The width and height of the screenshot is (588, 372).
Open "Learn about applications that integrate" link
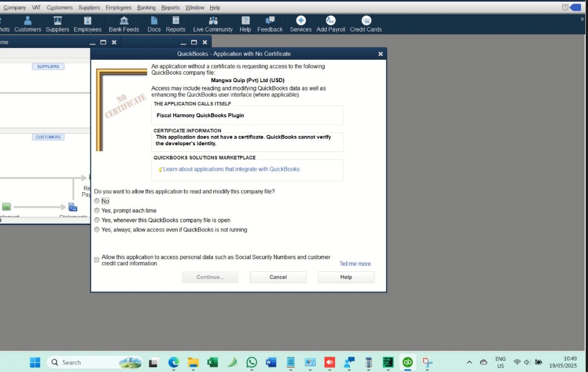231,169
